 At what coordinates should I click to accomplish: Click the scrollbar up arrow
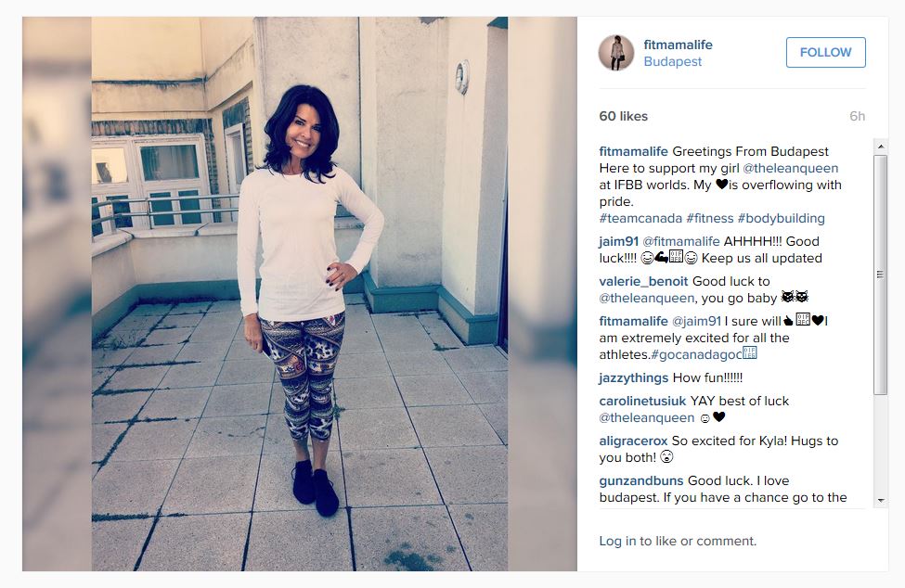click(881, 147)
